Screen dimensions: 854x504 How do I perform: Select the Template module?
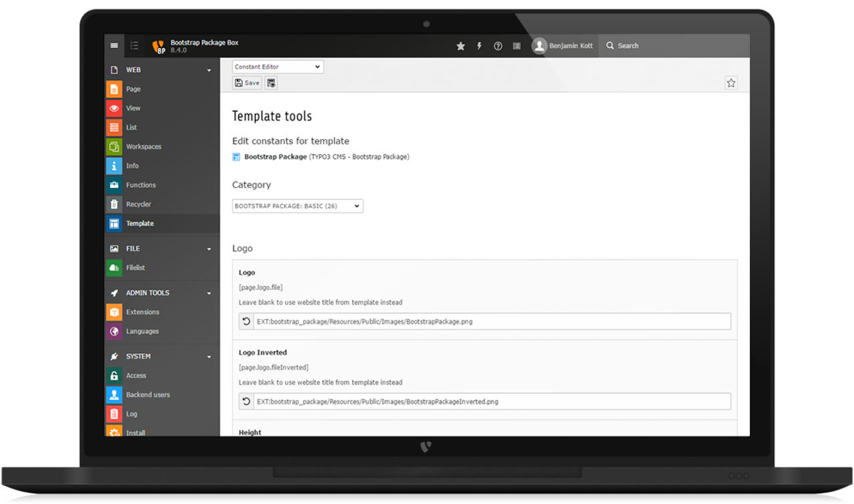tap(139, 224)
